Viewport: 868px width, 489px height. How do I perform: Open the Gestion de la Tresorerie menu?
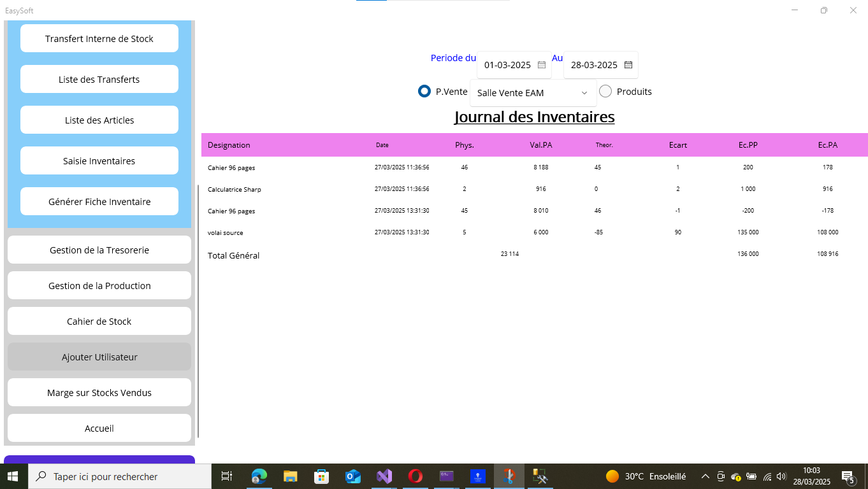(99, 250)
